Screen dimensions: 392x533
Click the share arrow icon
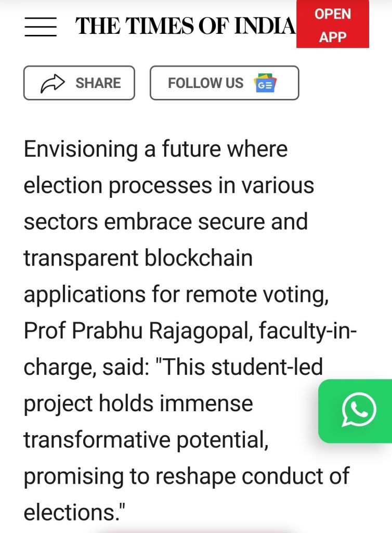point(53,83)
